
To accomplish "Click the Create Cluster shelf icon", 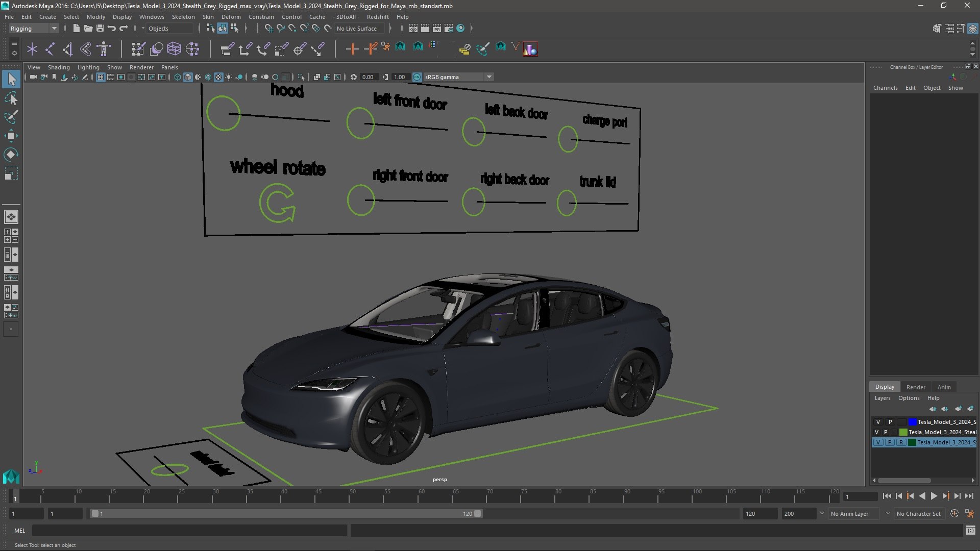I will (x=192, y=49).
